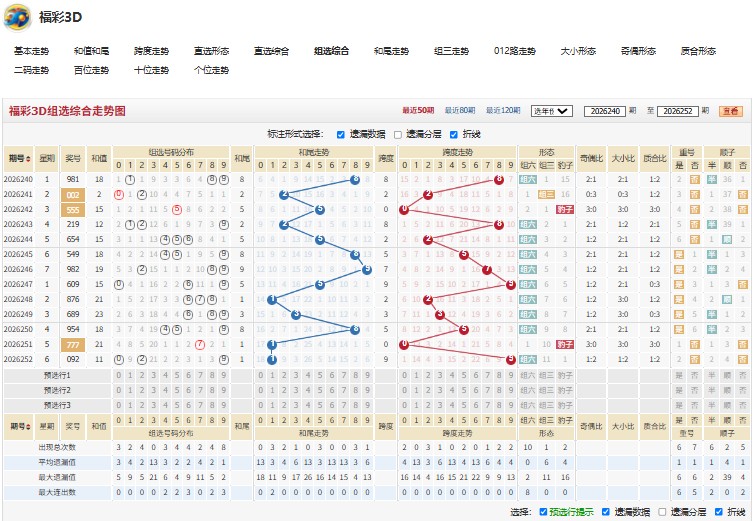Select highlighted 奖号 002 in row 2026241
The image size is (755, 521).
click(x=73, y=195)
